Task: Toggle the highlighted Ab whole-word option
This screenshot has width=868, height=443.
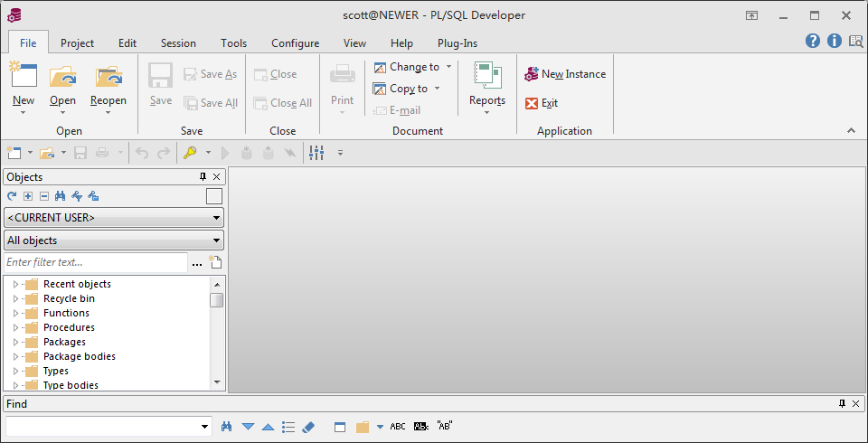Action: pyautogui.click(x=421, y=427)
